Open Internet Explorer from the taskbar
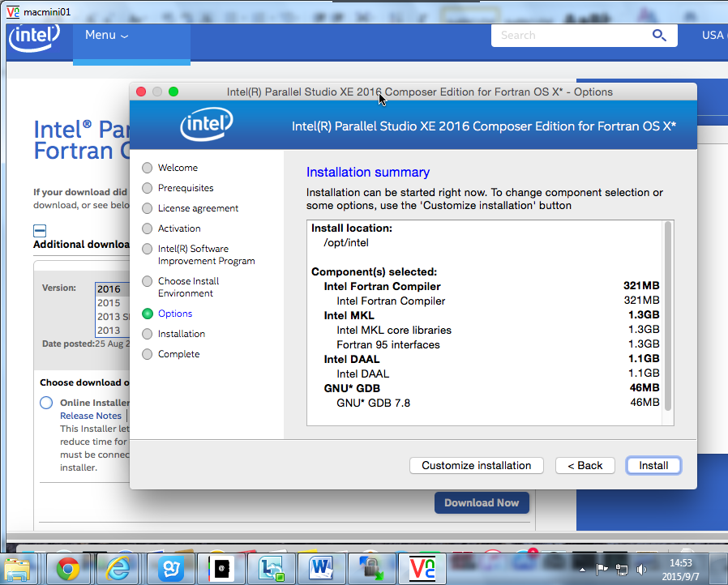This screenshot has width=728, height=585. click(x=118, y=569)
